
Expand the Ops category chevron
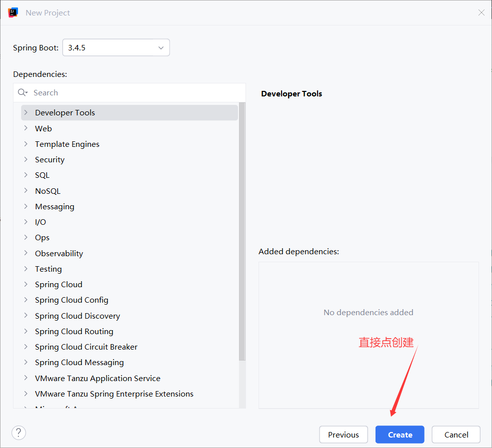click(x=26, y=237)
